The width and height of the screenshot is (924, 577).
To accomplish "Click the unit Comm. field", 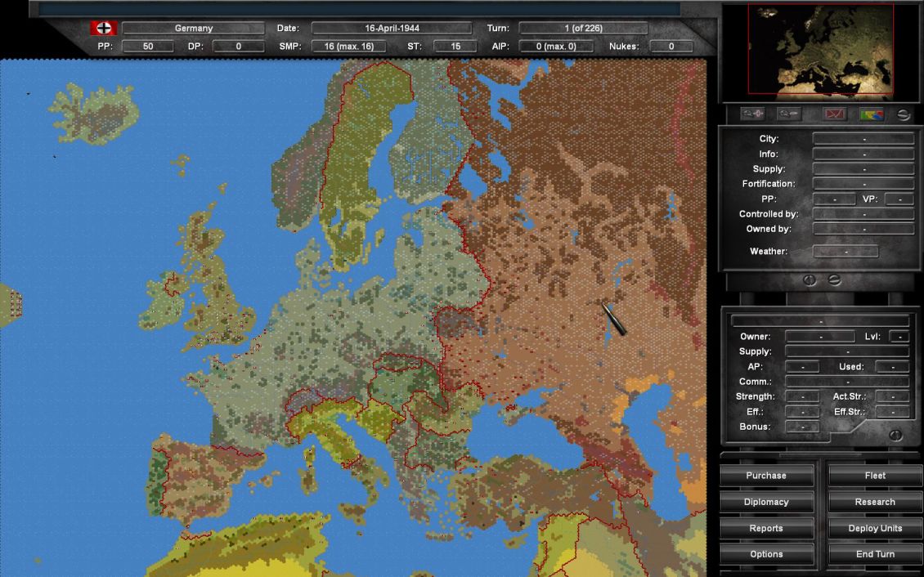I will point(847,382).
